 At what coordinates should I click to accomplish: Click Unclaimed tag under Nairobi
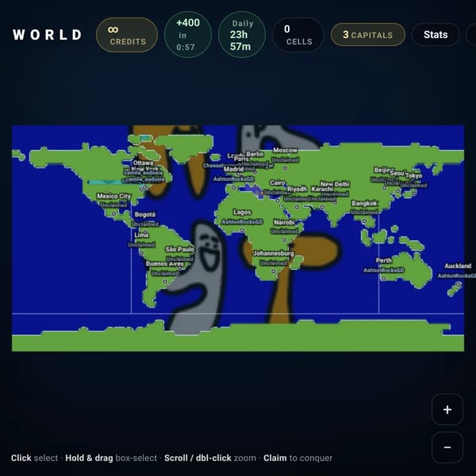click(284, 232)
